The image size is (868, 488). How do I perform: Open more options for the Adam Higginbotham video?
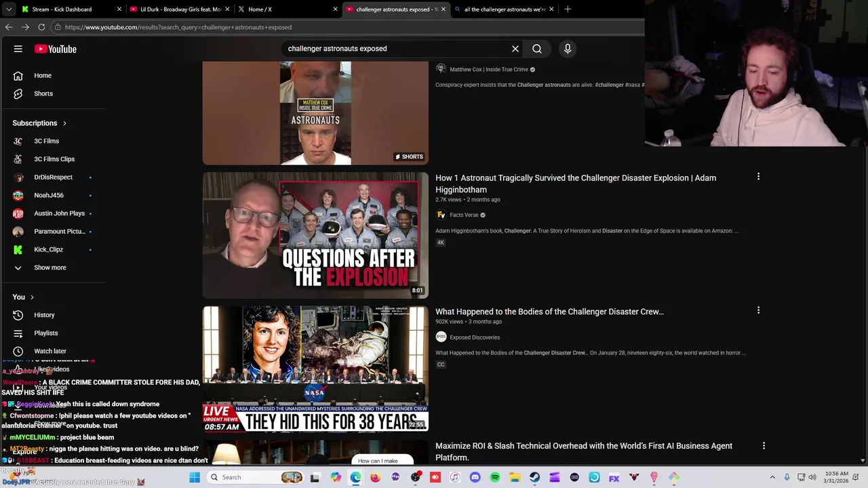pyautogui.click(x=758, y=176)
